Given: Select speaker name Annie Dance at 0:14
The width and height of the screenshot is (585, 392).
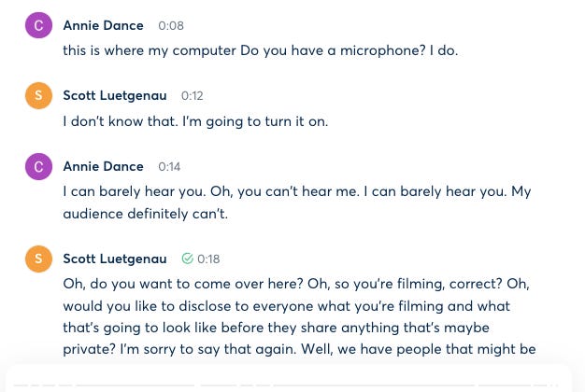Looking at the screenshot, I should click(103, 166).
